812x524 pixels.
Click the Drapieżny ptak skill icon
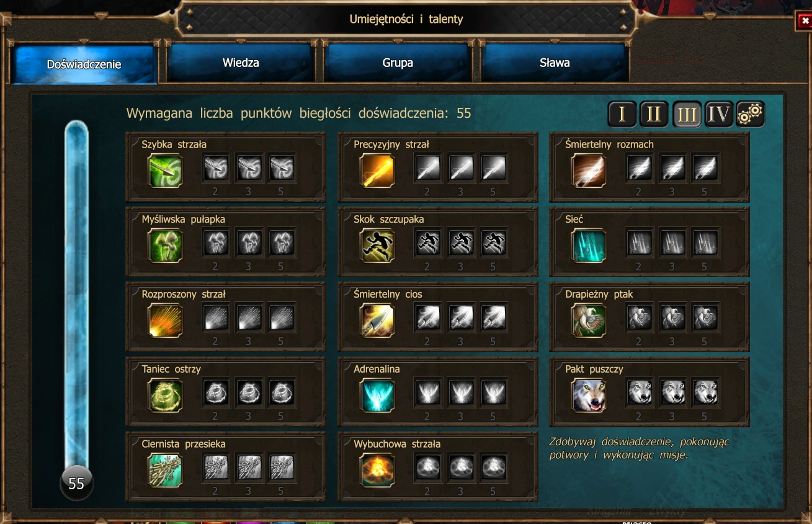[589, 321]
